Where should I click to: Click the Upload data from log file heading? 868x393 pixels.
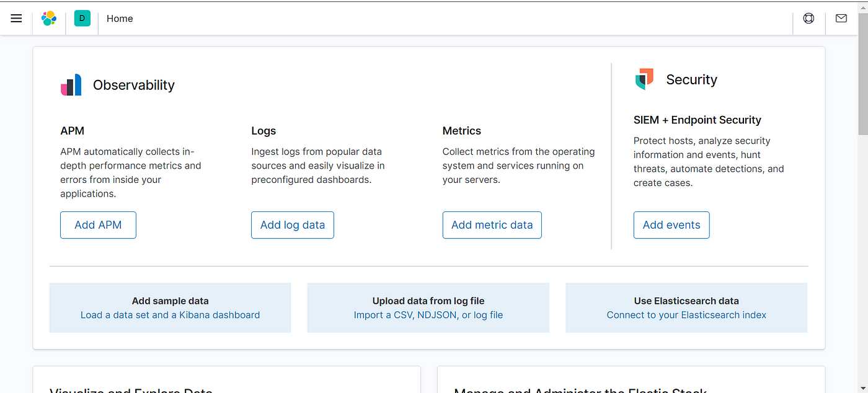(428, 301)
